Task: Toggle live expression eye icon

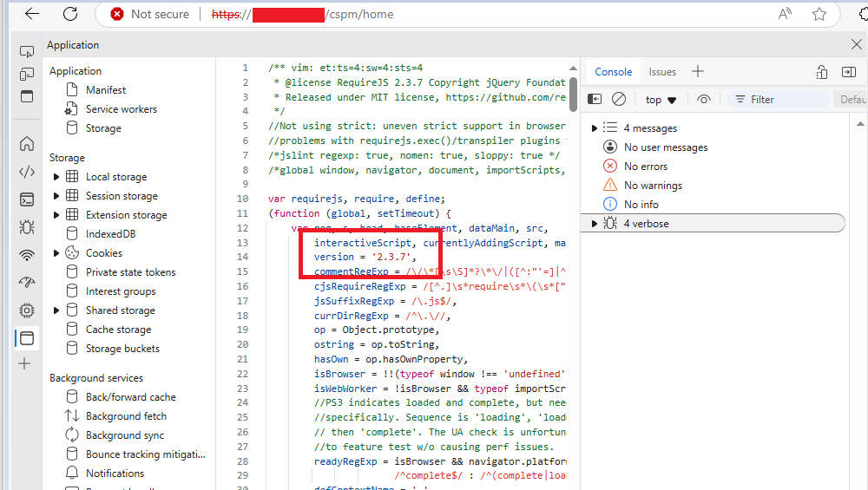Action: click(704, 100)
